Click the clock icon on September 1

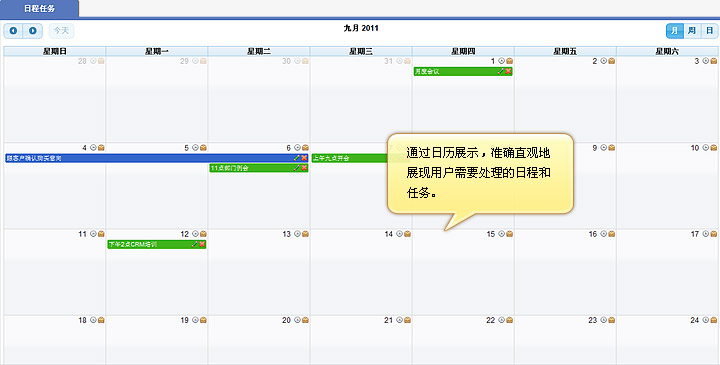[501, 61]
